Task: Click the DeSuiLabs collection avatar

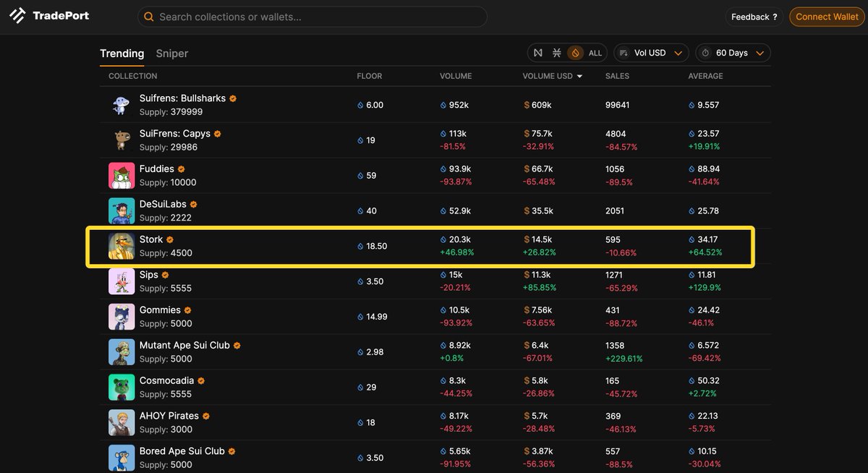Action: (x=122, y=211)
